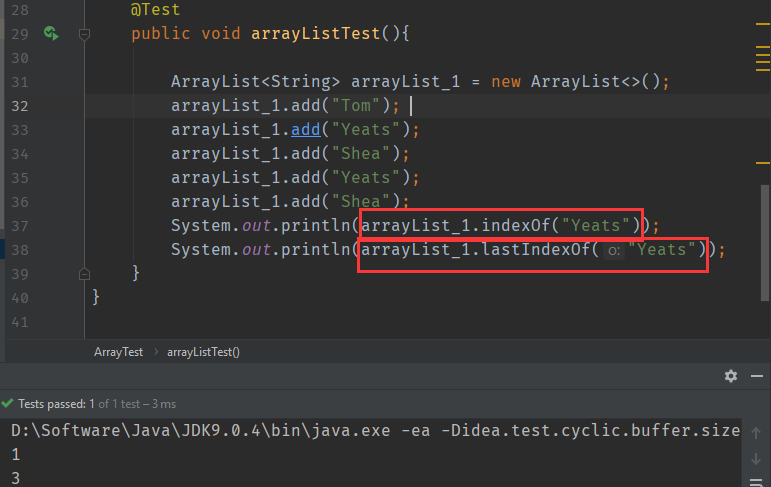Screen dimensions: 771x487
Task: Run the arrayListTest test from the gutter icon
Action: (51, 33)
